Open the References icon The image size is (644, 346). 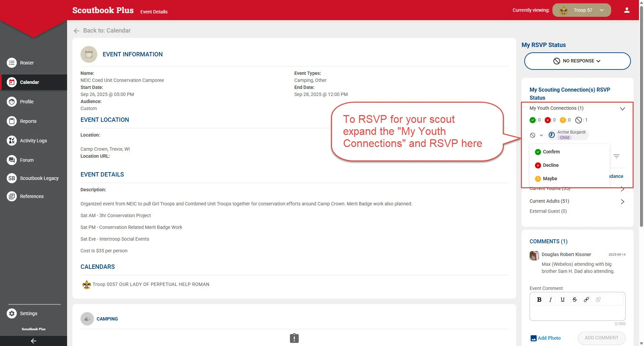[x=12, y=196]
